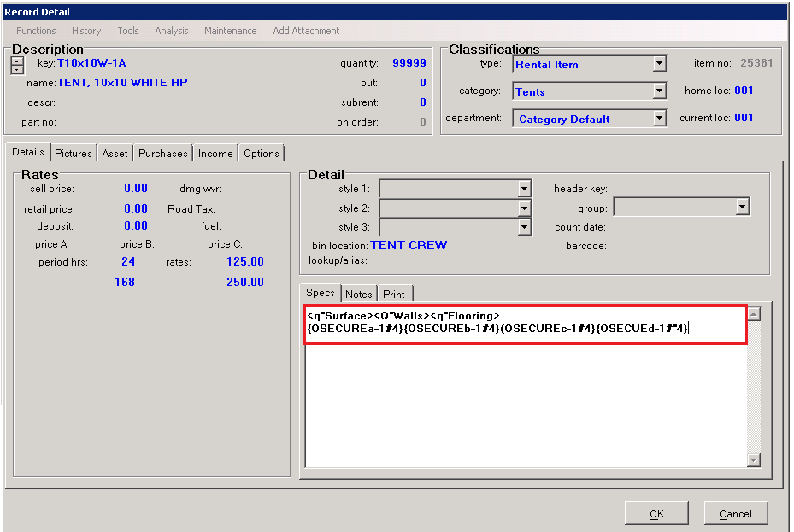Expand the style 3 dropdown
Image resolution: width=794 pixels, height=532 pixels.
click(x=525, y=227)
